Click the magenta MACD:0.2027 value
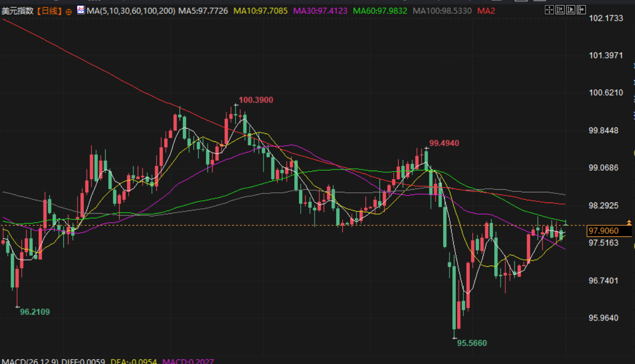 (188, 361)
